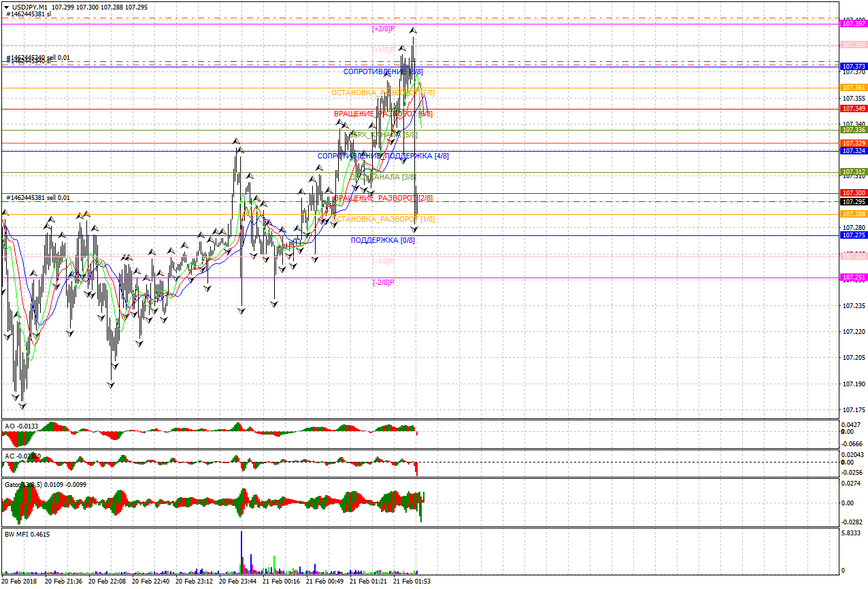Click the 20 Feb 2018 time label
This screenshot has width=868, height=589.
click(x=20, y=582)
